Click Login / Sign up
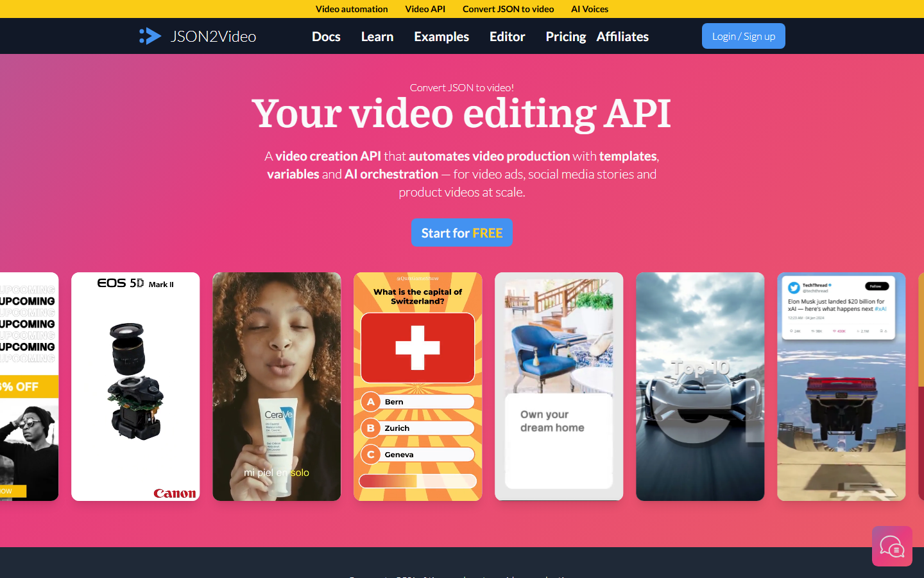Image resolution: width=924 pixels, height=578 pixels. pos(743,36)
